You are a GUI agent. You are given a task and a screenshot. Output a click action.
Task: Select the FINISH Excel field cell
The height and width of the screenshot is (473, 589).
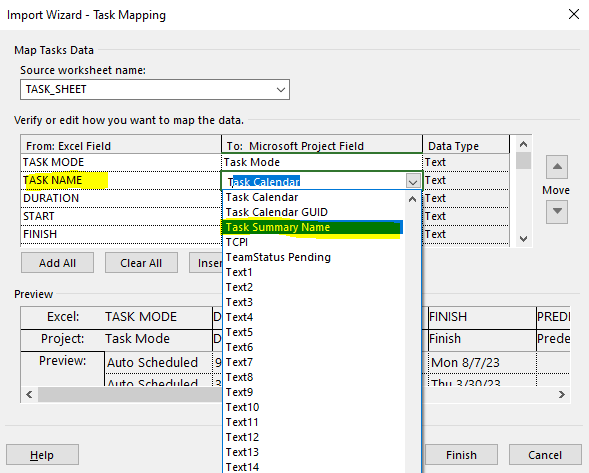121,234
